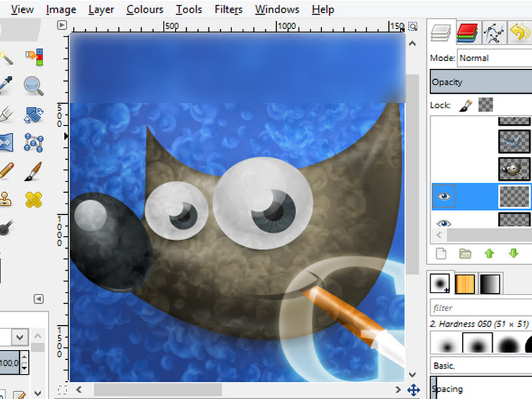Viewport: 532px width, 399px height.
Task: Create a new layer group
Action: (x=465, y=253)
